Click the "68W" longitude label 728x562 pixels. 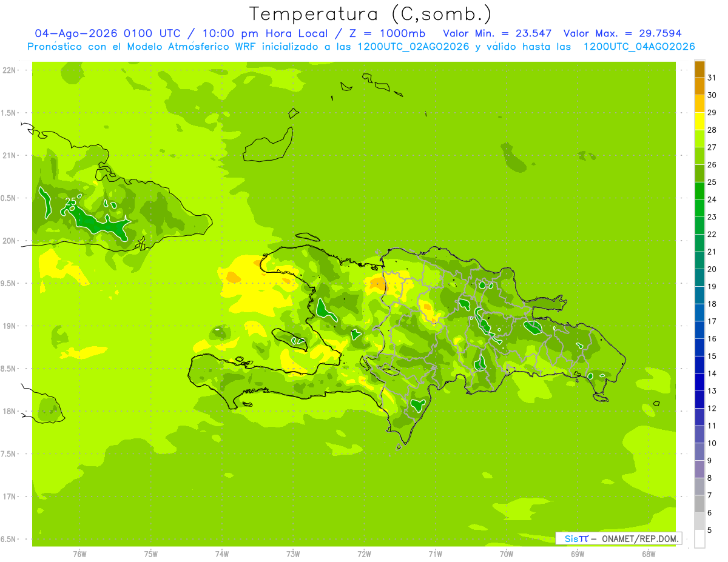pyautogui.click(x=649, y=554)
